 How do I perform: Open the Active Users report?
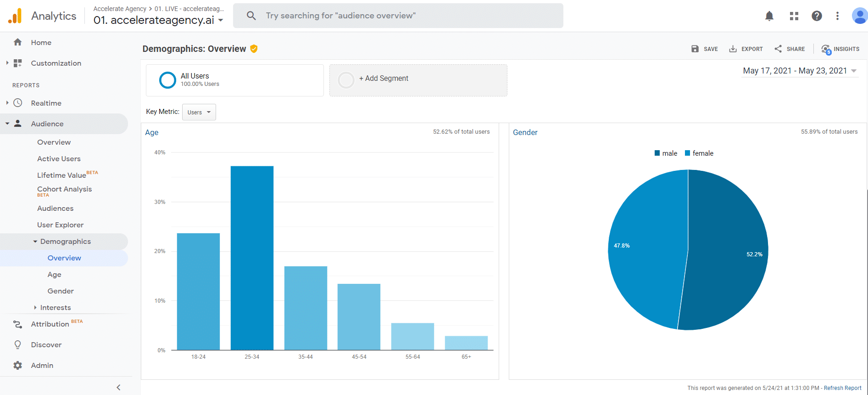click(59, 159)
